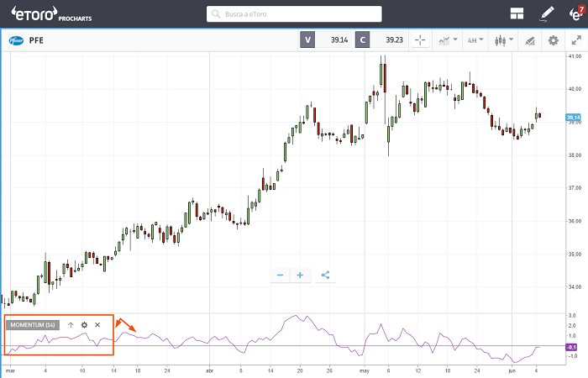Expand chart to full screen

pos(576,39)
